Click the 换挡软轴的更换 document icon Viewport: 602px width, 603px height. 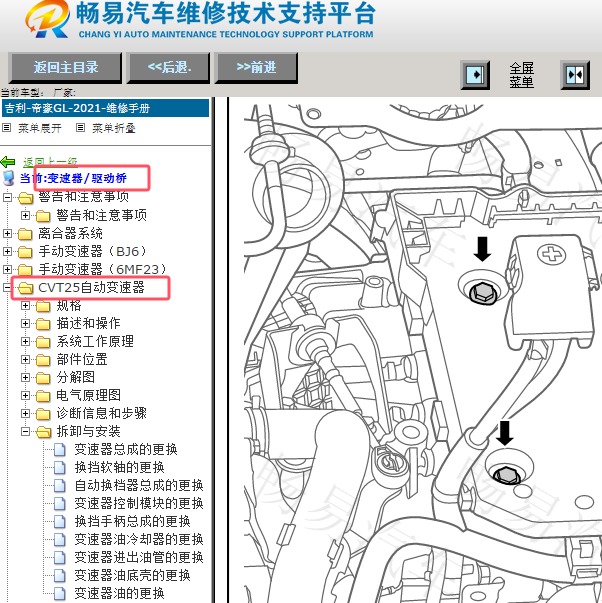60,468
